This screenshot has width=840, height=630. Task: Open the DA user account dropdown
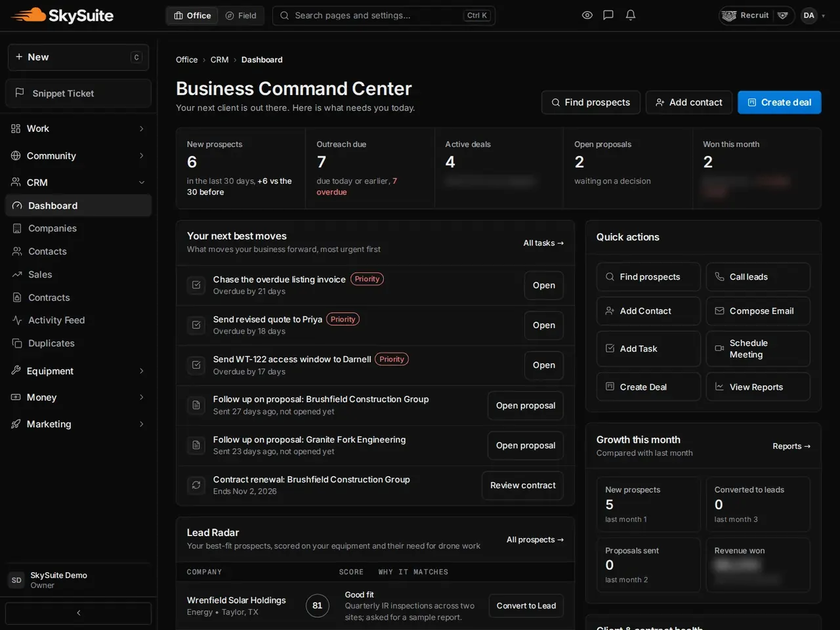tap(813, 15)
